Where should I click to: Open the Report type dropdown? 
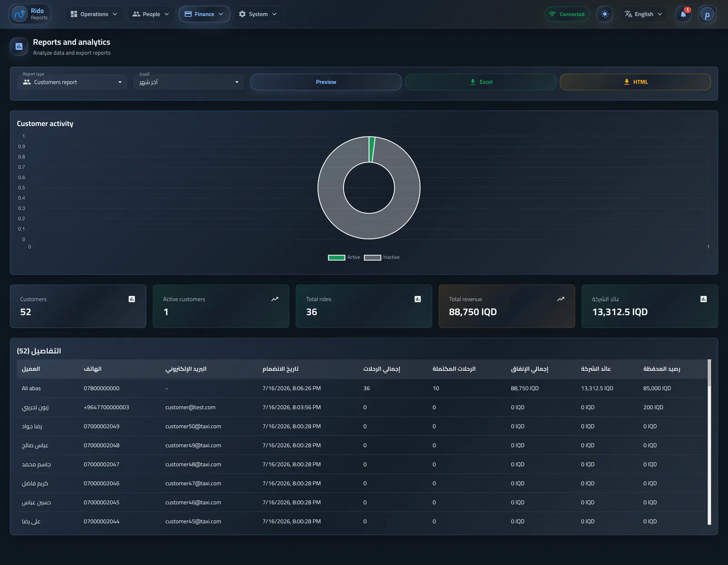[x=72, y=82]
